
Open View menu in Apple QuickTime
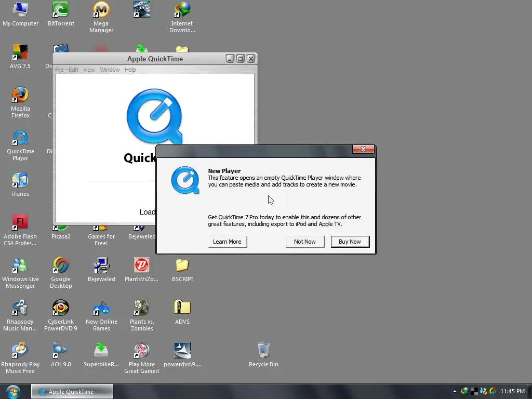(89, 70)
